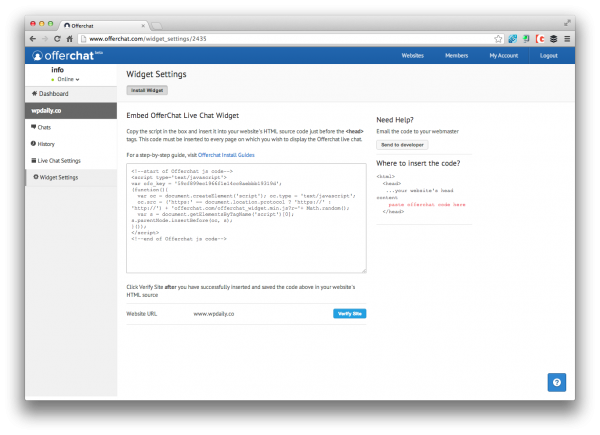Open History in the sidebar
600x435 pixels.
click(71, 144)
